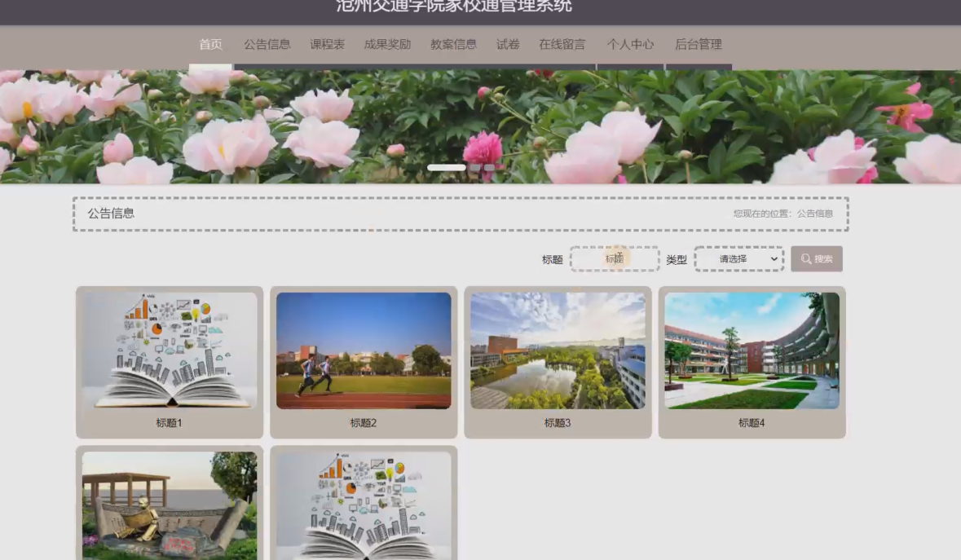Select the second carousel indicator on banner
The width and height of the screenshot is (961, 560).
[475, 167]
